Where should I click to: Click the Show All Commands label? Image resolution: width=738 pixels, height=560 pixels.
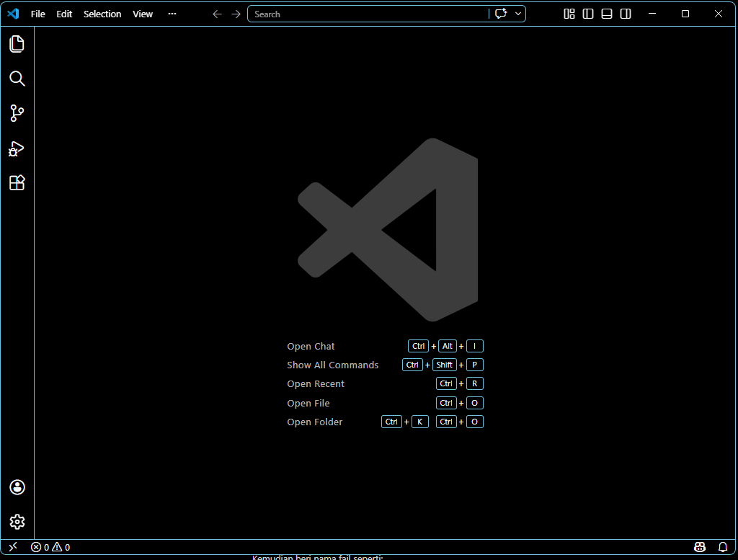[333, 365]
